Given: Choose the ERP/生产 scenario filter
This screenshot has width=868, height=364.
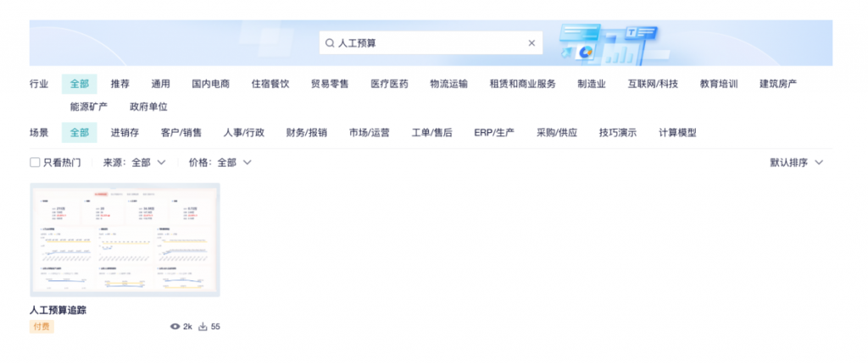Looking at the screenshot, I should (x=494, y=133).
